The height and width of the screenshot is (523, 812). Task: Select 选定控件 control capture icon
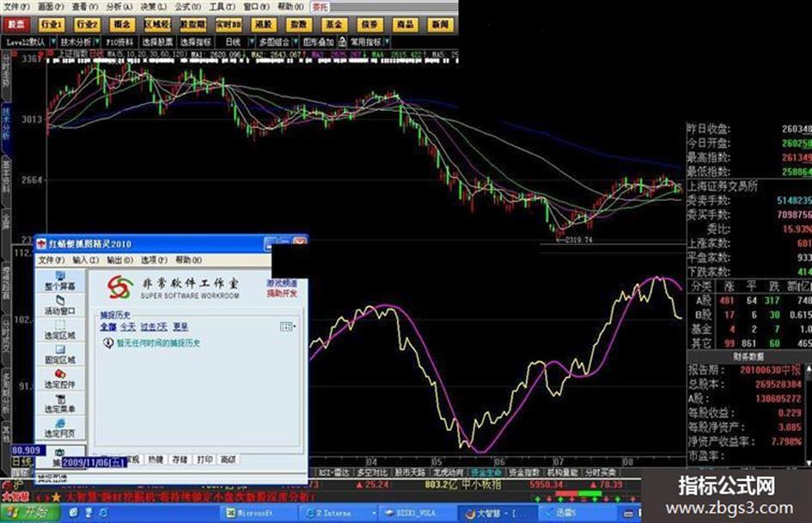[x=60, y=379]
